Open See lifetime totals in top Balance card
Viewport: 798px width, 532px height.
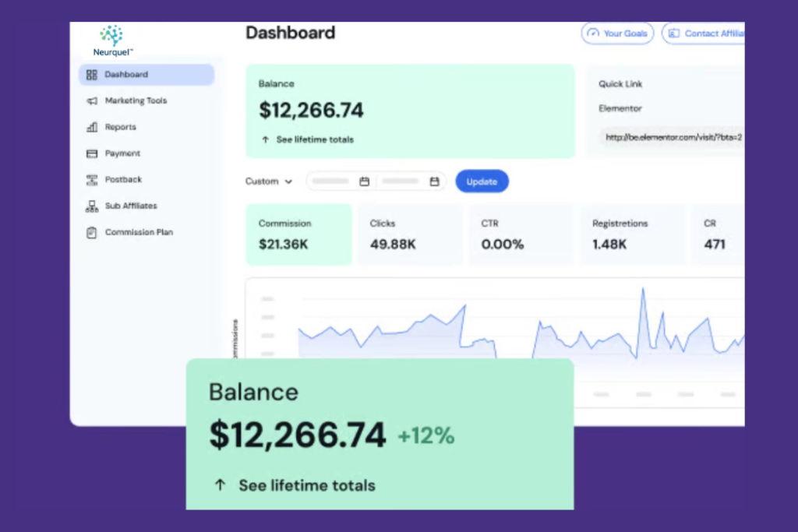(x=314, y=139)
